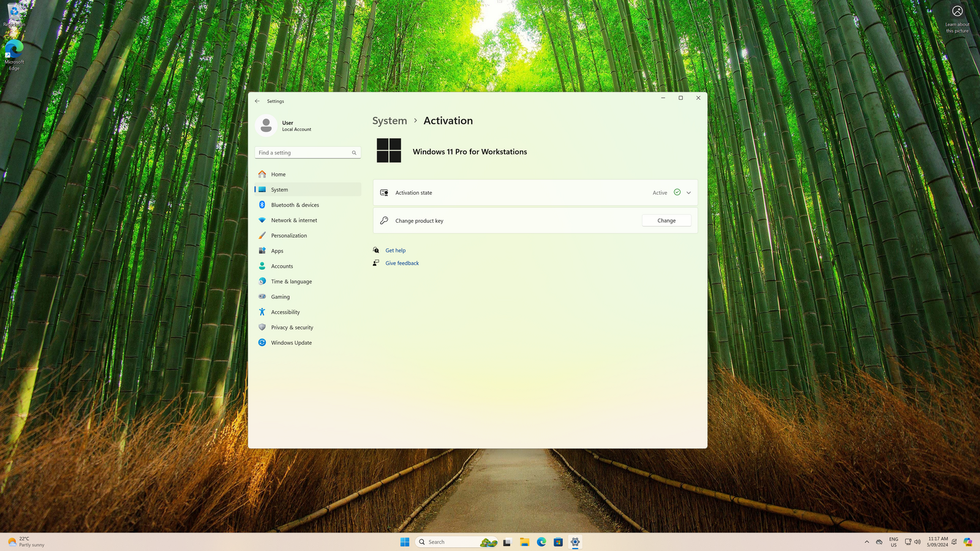Open the notifications bell icon
The height and width of the screenshot is (551, 980).
coord(954,542)
